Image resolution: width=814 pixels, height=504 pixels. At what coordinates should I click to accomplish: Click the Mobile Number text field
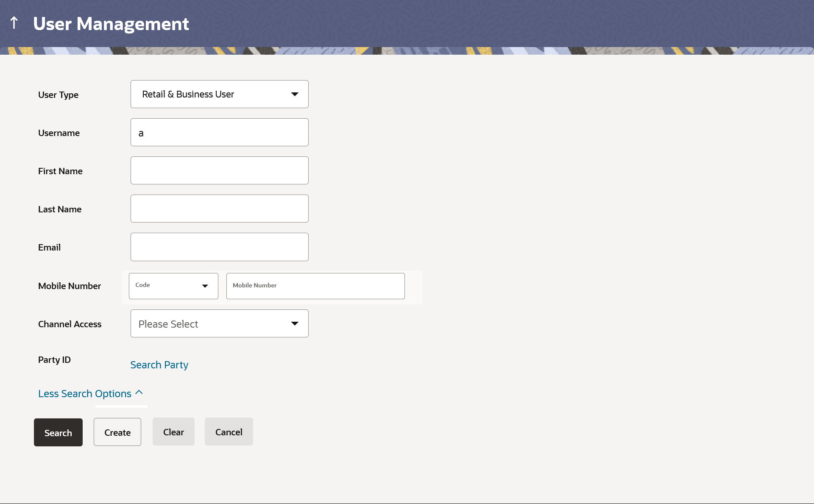pos(315,286)
